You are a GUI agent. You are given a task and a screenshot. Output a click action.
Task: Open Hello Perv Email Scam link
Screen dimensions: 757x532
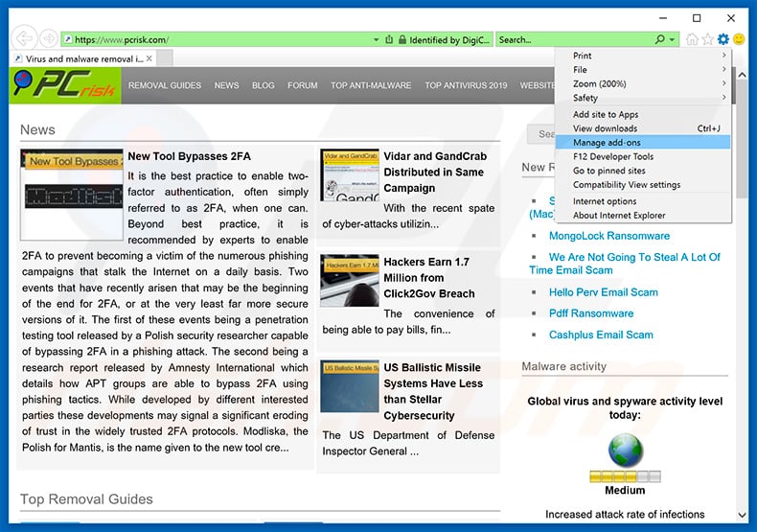pyautogui.click(x=604, y=292)
